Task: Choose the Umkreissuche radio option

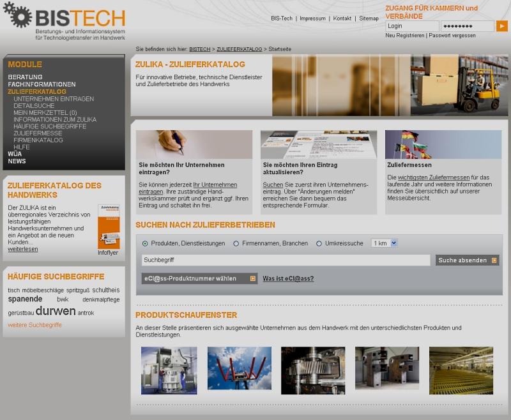Action: pos(319,243)
